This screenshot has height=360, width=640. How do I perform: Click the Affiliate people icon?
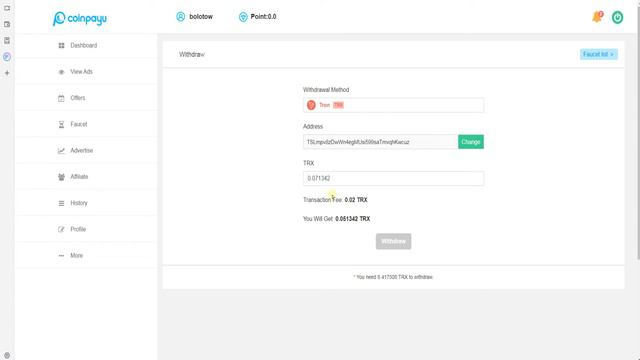(x=61, y=177)
